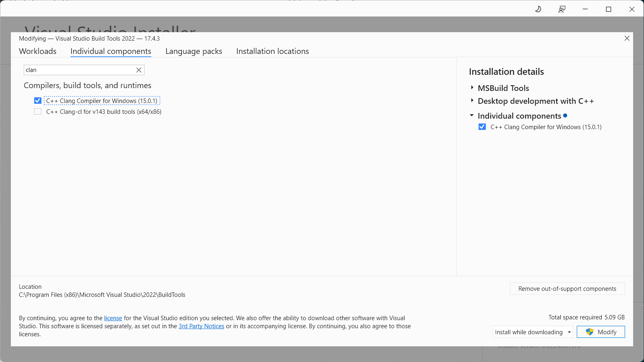The image size is (644, 362).
Task: Click the 'Total space required 5.09 GB' text
Action: pyautogui.click(x=586, y=317)
